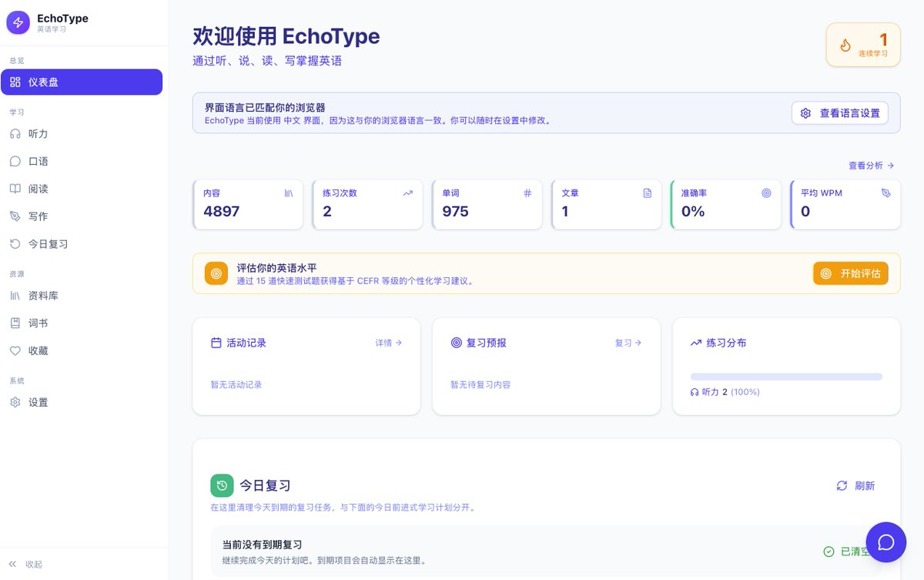Click the document icon on 文章 card
The width and height of the screenshot is (924, 580).
coord(647,193)
